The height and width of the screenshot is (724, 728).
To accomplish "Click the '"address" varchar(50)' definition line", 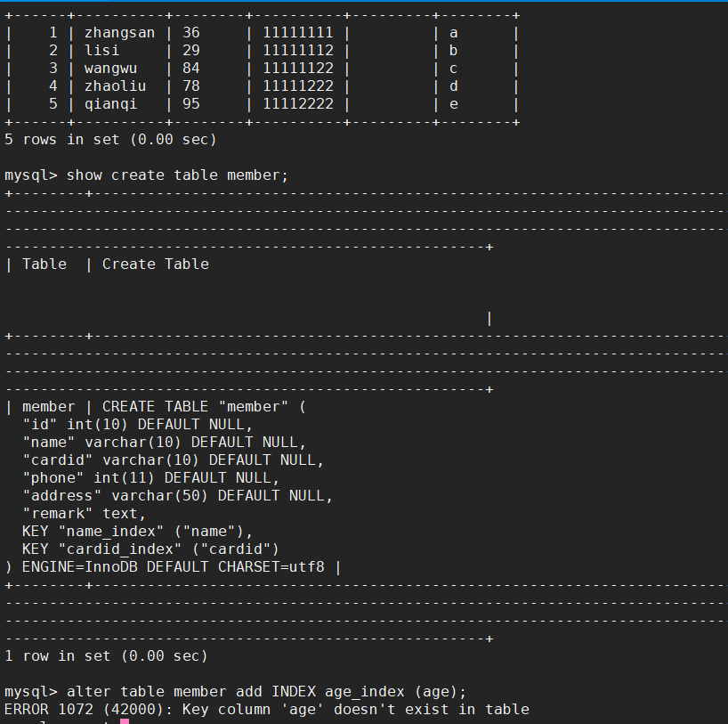I will click(x=177, y=495).
